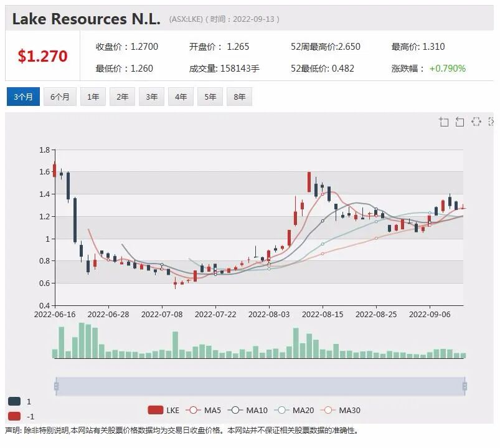The image size is (500, 448).
Task: Select the 3个月 time range tab
Action: click(23, 97)
